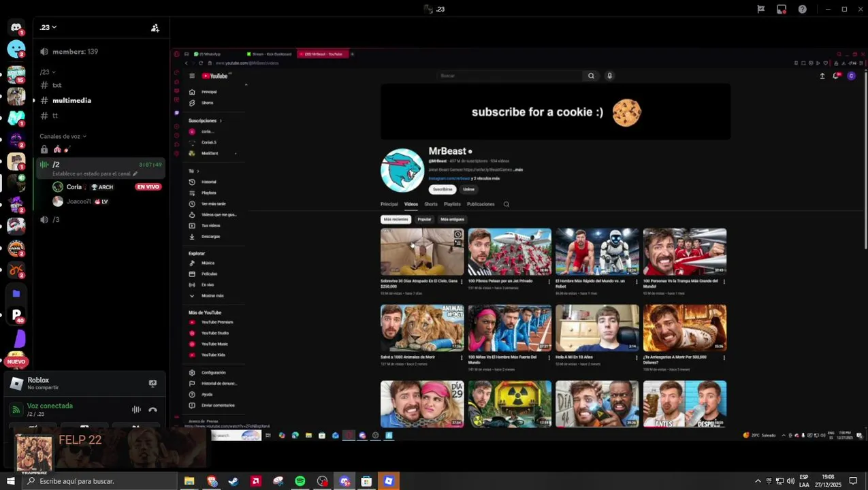
Task: Collapse the /23 channel category
Action: 47,72
